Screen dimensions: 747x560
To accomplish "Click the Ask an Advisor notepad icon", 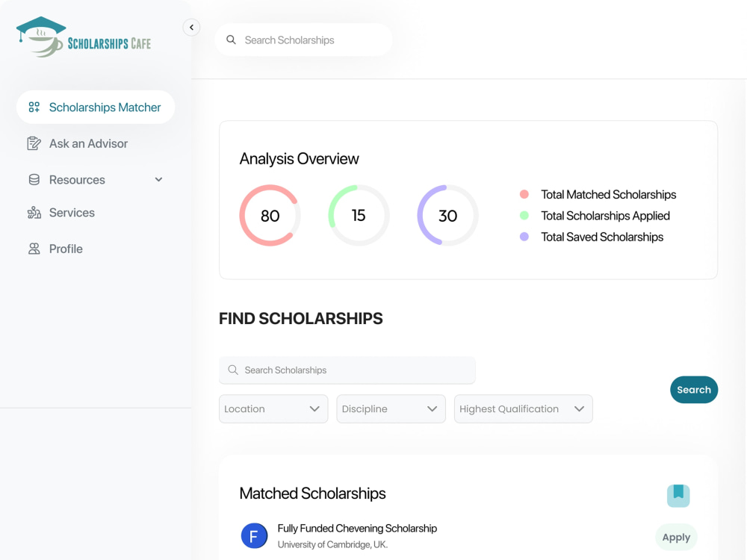I will [34, 143].
